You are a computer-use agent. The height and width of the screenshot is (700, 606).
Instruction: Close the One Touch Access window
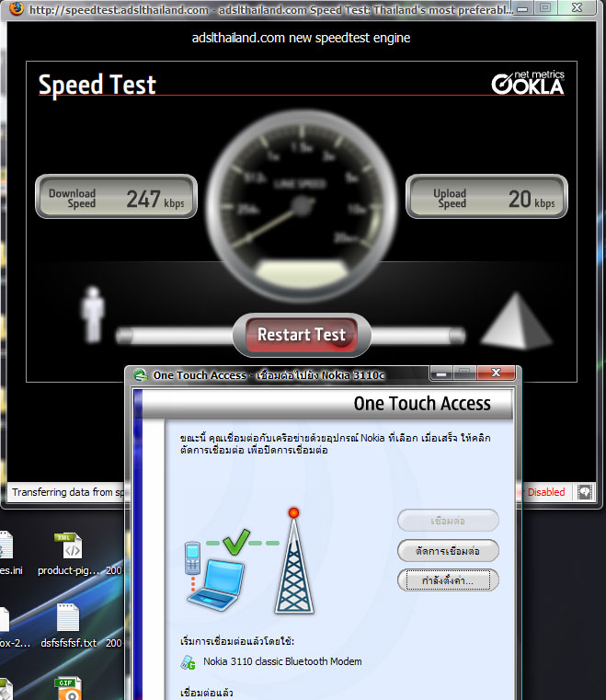coord(497,373)
